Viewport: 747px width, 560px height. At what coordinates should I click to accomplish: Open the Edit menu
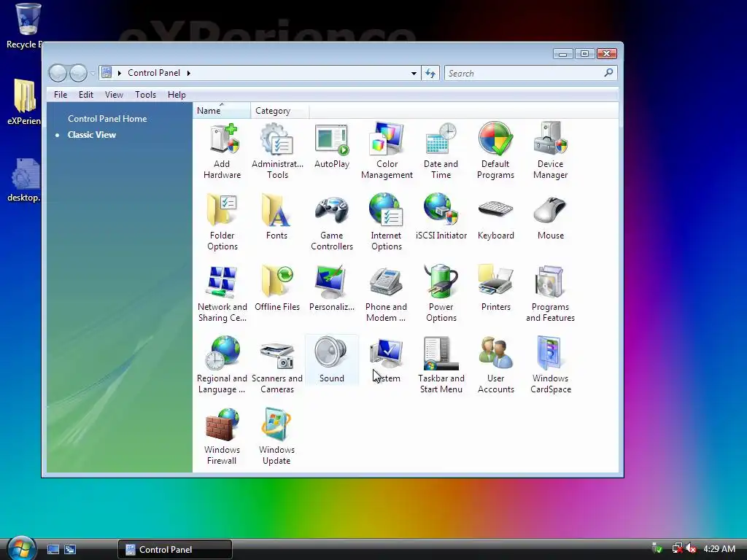[86, 95]
